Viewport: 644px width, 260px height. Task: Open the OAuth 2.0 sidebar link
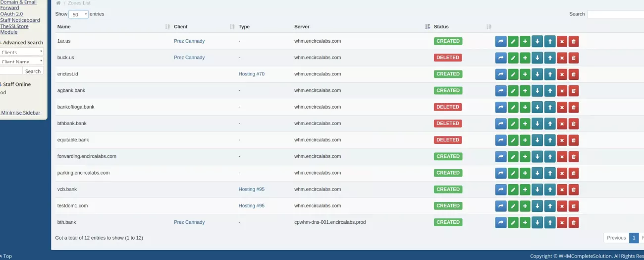pyautogui.click(x=11, y=14)
